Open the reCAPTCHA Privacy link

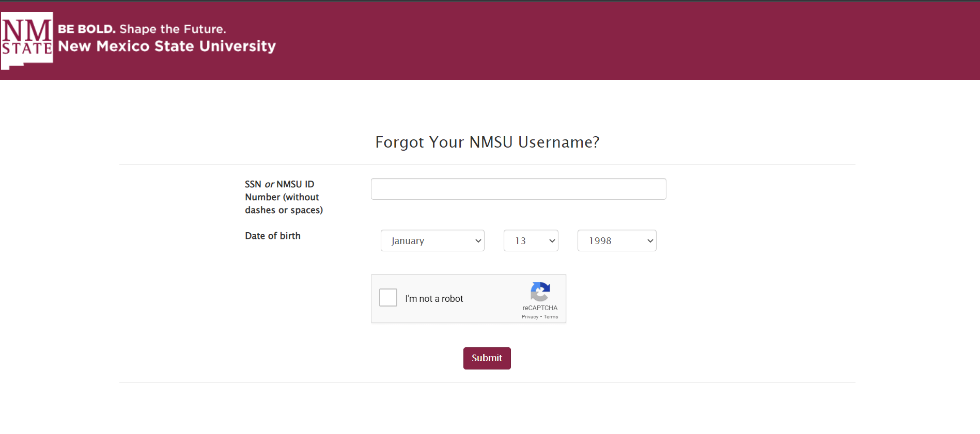[530, 317]
